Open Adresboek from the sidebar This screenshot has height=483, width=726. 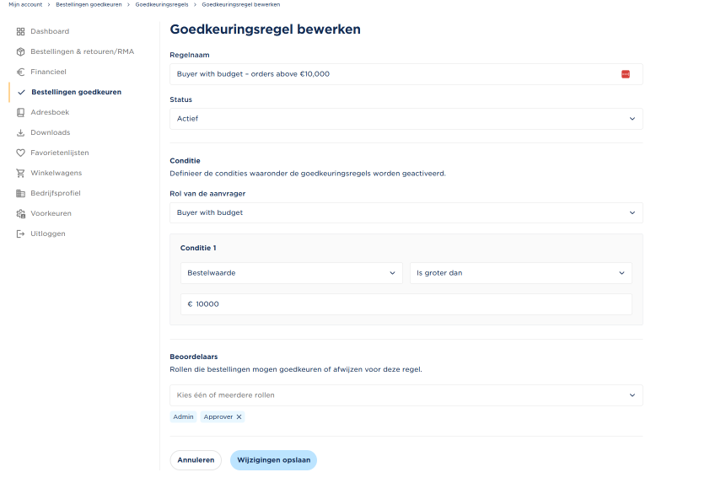pyautogui.click(x=50, y=113)
